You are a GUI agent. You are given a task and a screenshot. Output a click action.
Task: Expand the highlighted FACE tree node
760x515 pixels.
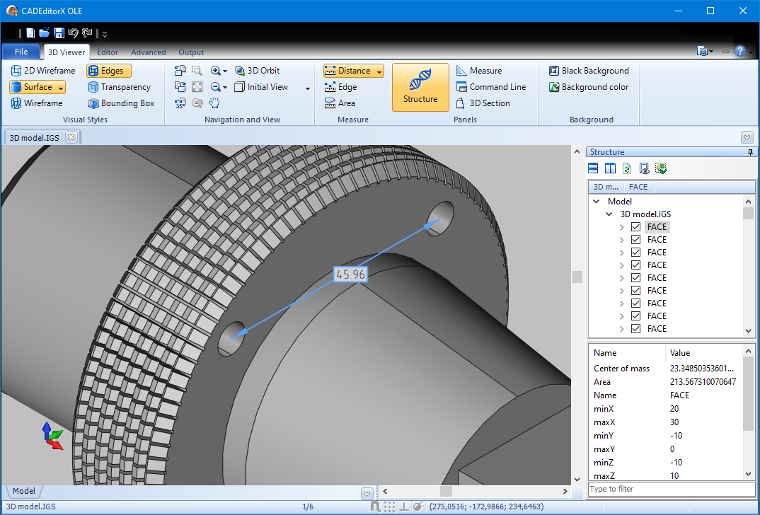point(621,227)
